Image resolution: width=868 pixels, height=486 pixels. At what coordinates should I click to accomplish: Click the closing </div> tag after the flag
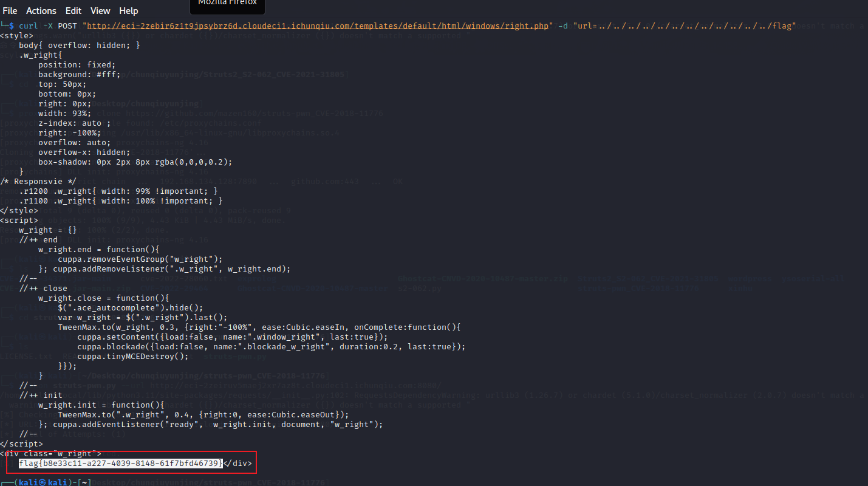(238, 463)
